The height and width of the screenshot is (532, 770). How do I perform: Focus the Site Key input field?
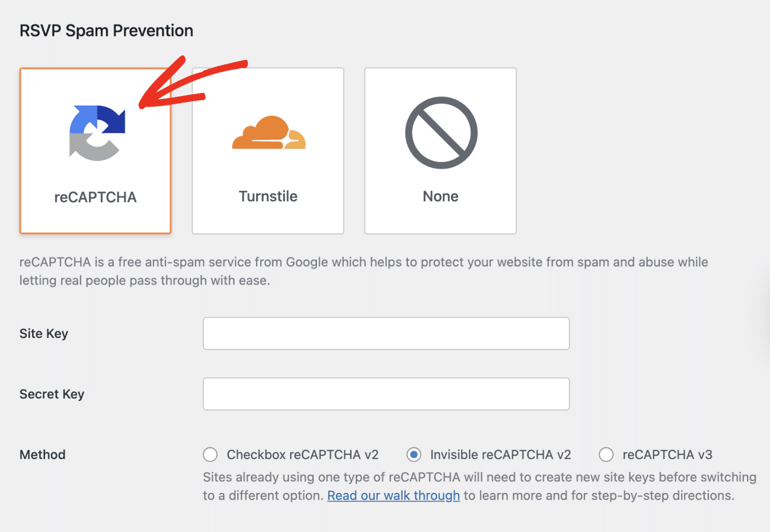pos(386,333)
